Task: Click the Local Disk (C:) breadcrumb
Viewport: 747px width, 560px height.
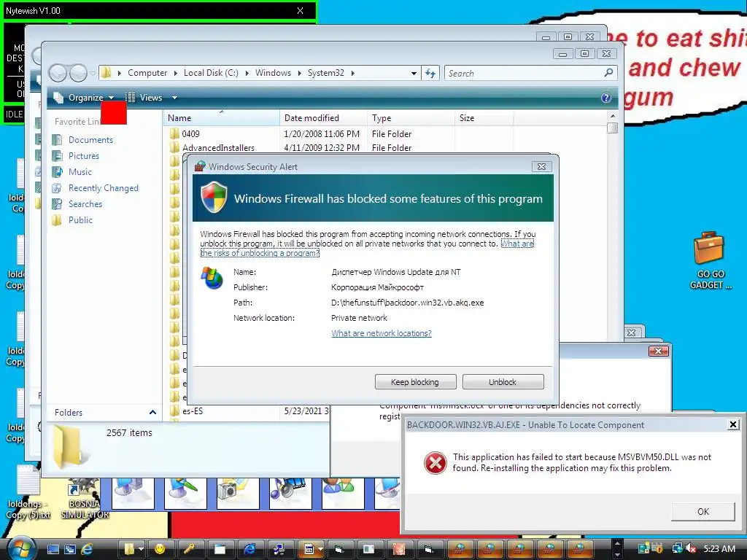Action: [211, 73]
